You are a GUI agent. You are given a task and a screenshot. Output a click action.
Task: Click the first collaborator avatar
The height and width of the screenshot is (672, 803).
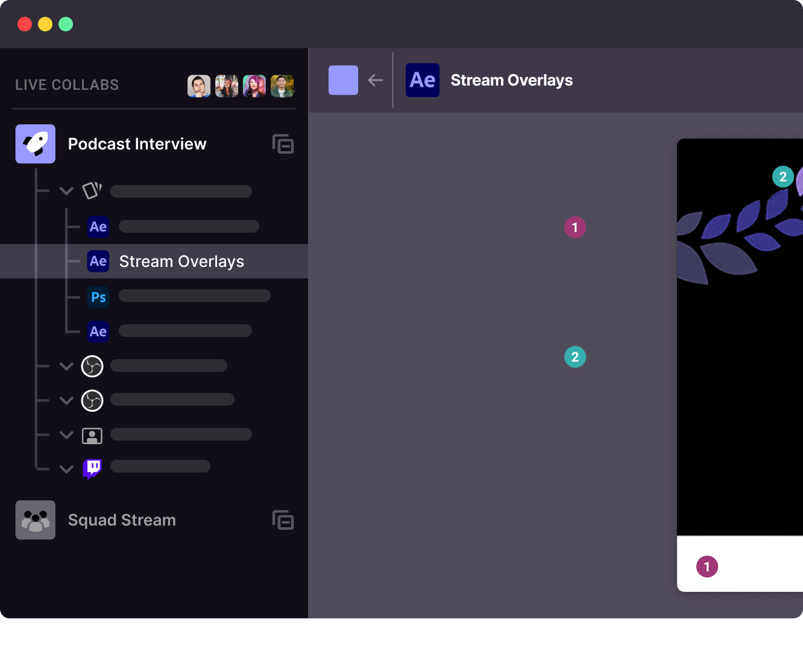point(199,86)
